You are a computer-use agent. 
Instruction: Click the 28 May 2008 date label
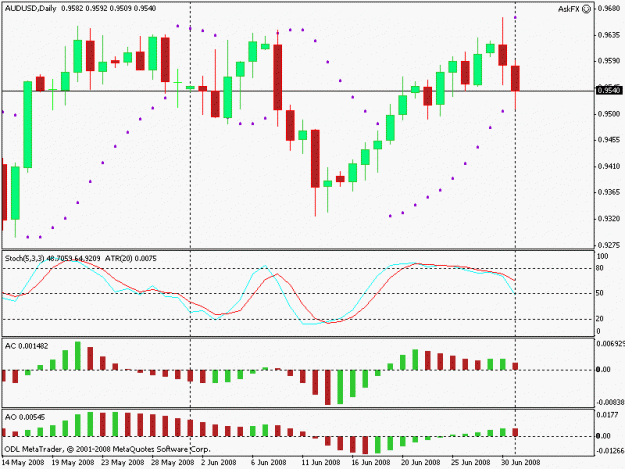pos(173,463)
